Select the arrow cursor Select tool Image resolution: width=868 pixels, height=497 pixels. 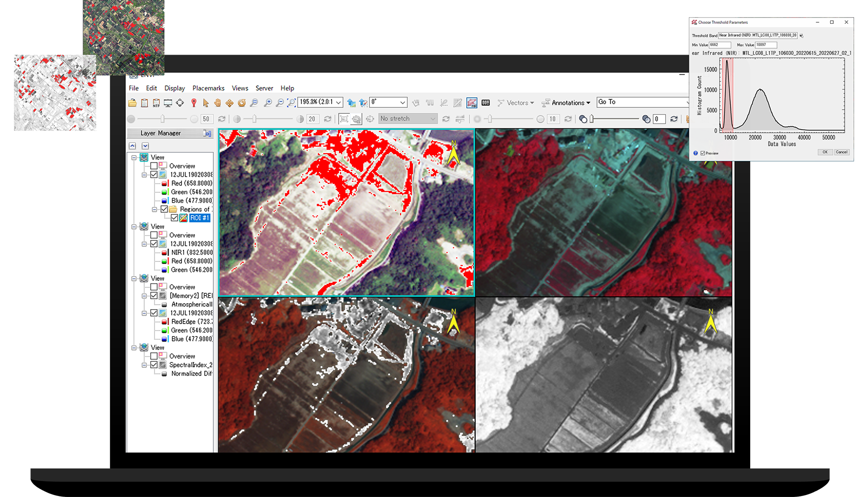click(x=206, y=103)
